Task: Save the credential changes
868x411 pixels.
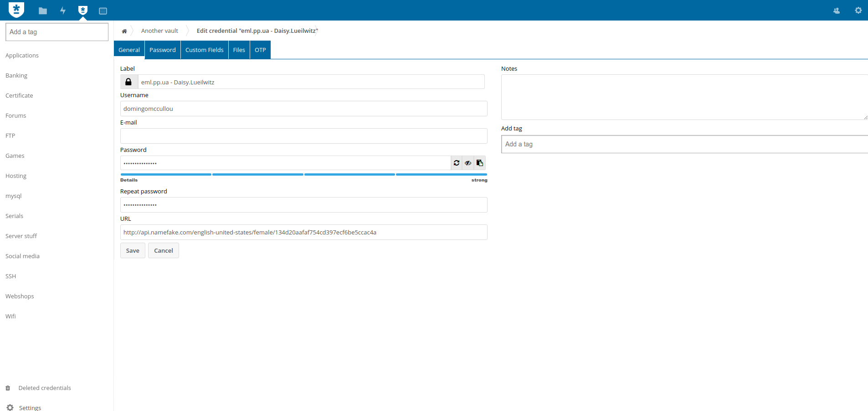Action: tap(132, 250)
